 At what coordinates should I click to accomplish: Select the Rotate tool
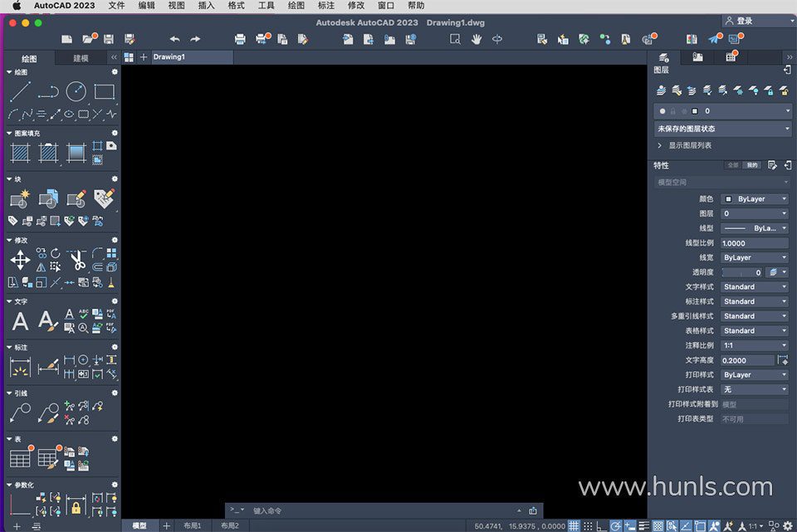pyautogui.click(x=56, y=253)
